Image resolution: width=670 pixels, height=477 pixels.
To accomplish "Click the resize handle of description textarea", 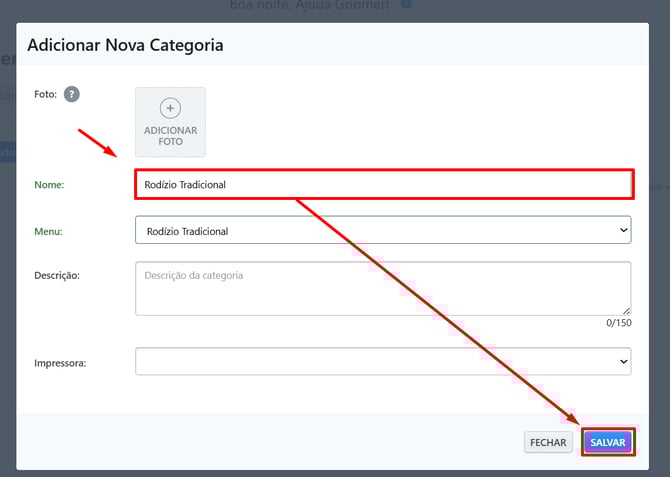I will click(626, 311).
